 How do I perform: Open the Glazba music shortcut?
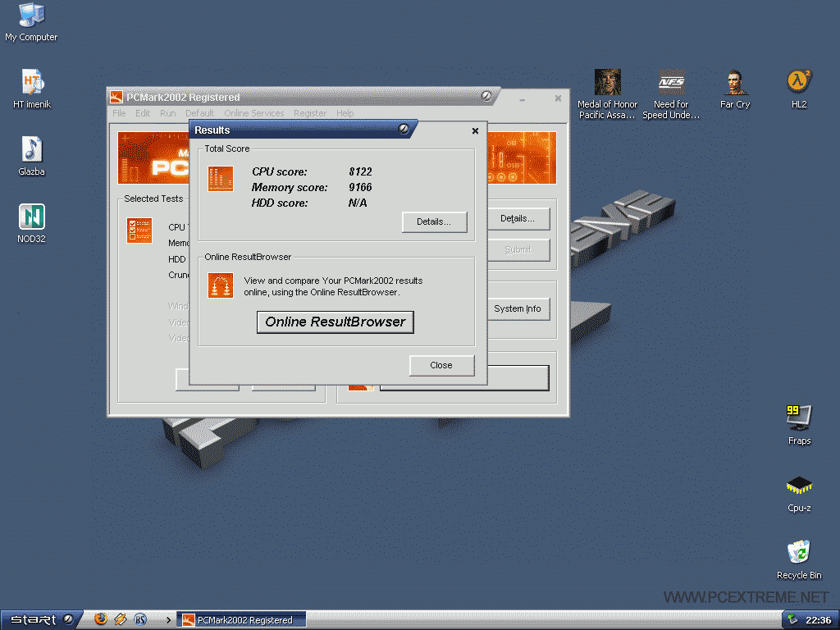tap(31, 150)
